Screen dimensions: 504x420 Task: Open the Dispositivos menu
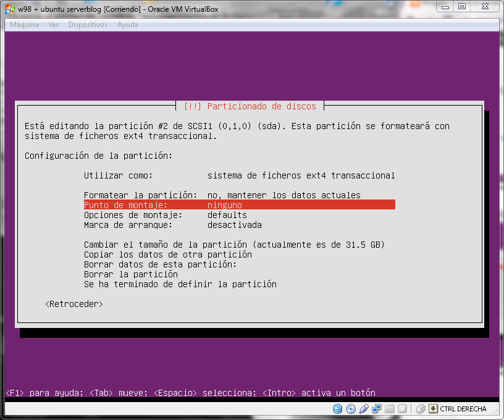pyautogui.click(x=88, y=25)
